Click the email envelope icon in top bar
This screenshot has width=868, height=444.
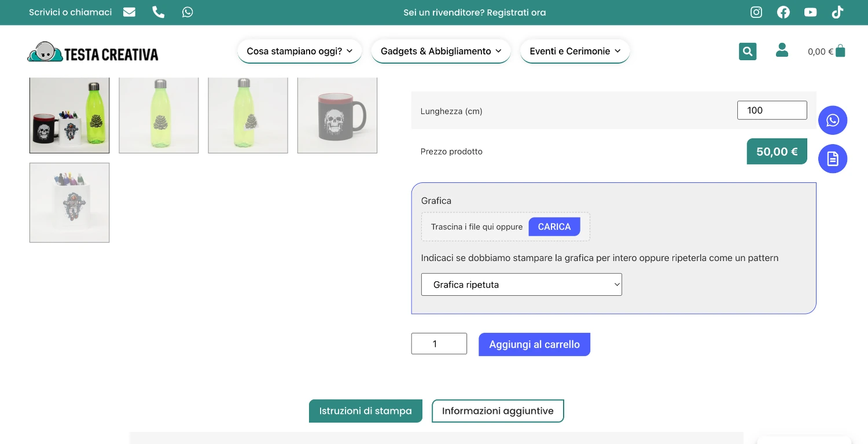130,12
